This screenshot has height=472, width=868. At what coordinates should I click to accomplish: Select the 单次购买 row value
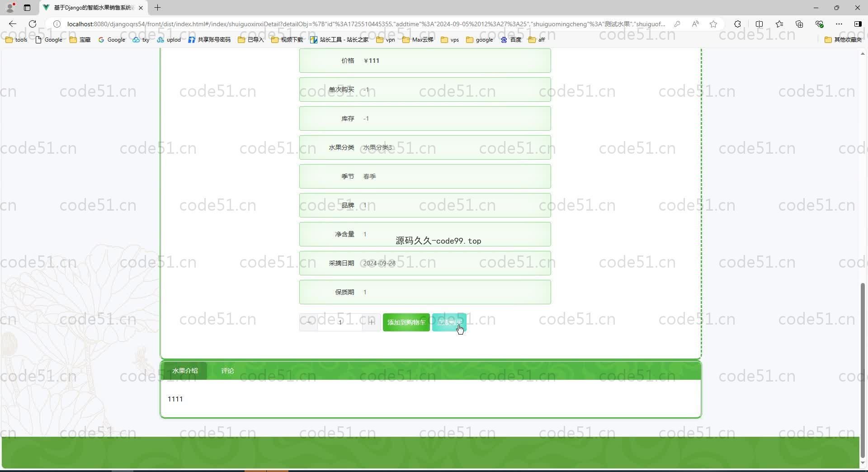(366, 90)
